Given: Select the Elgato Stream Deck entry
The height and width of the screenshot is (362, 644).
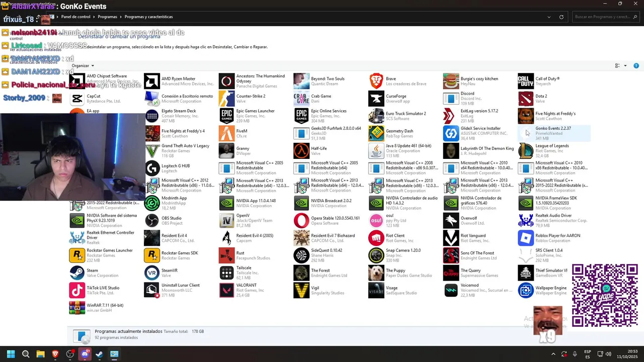Looking at the screenshot, I should pos(180,116).
